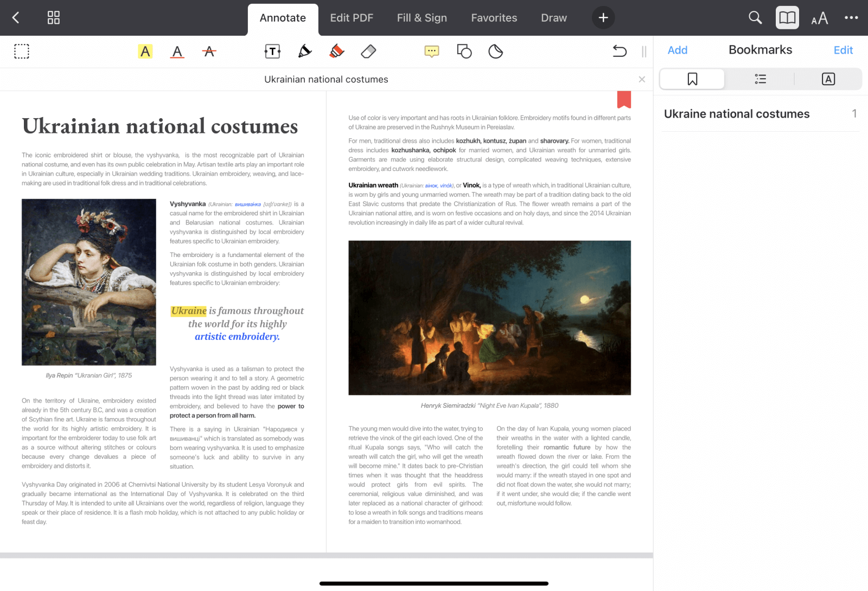Select the yellow highlight text tool
The image size is (868, 591).
[x=145, y=52]
